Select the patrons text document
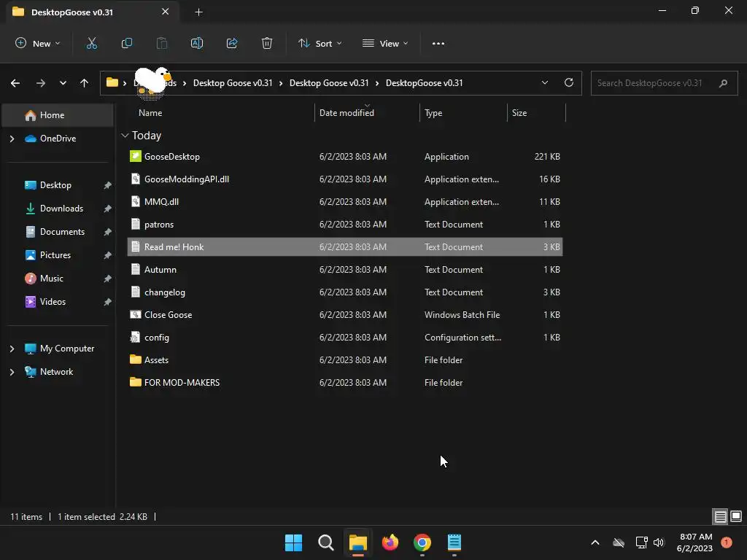 coord(345,225)
